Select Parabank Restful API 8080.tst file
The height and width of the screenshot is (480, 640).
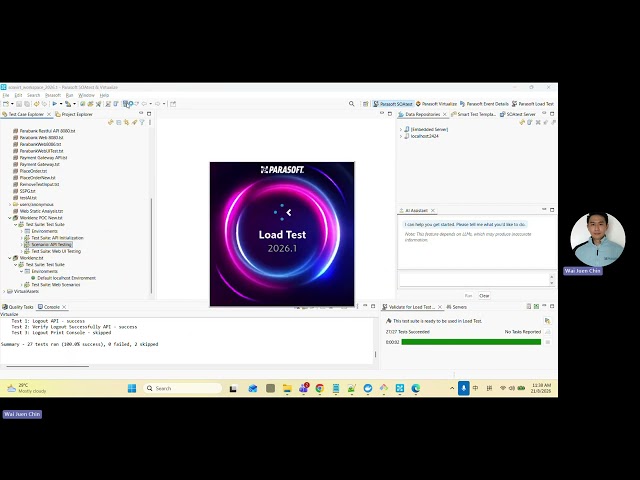click(44, 131)
